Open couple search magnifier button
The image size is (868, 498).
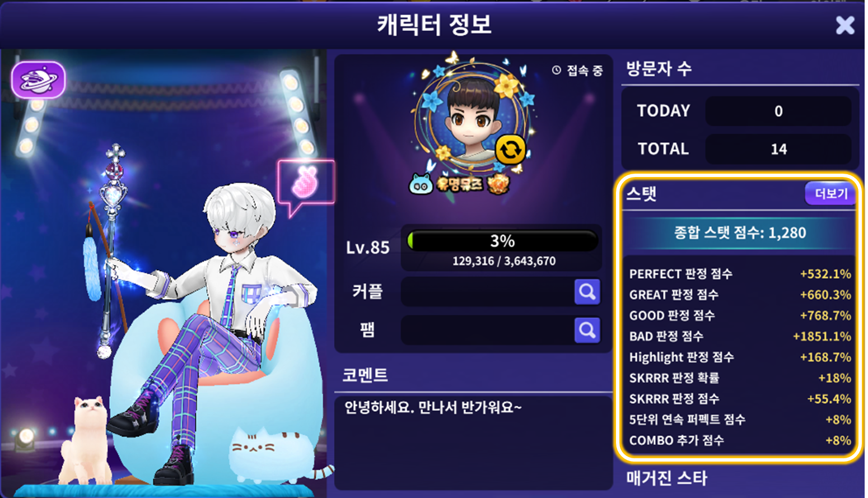click(x=587, y=292)
